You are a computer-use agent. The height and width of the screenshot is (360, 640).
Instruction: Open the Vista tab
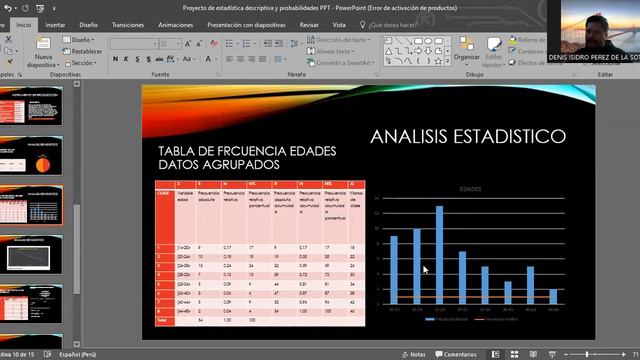[x=339, y=25]
